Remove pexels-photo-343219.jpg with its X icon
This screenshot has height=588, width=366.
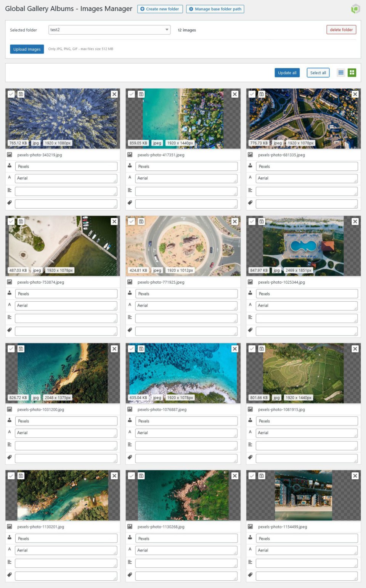tap(114, 94)
